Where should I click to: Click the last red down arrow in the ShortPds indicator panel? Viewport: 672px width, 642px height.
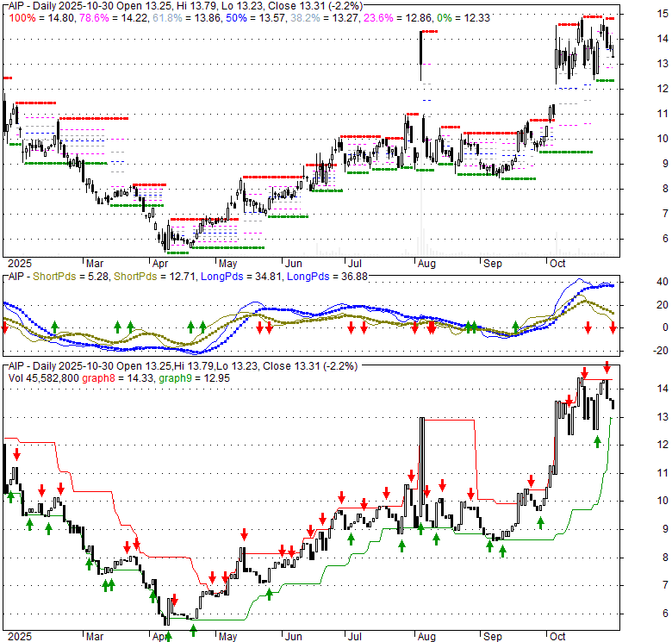(613, 328)
